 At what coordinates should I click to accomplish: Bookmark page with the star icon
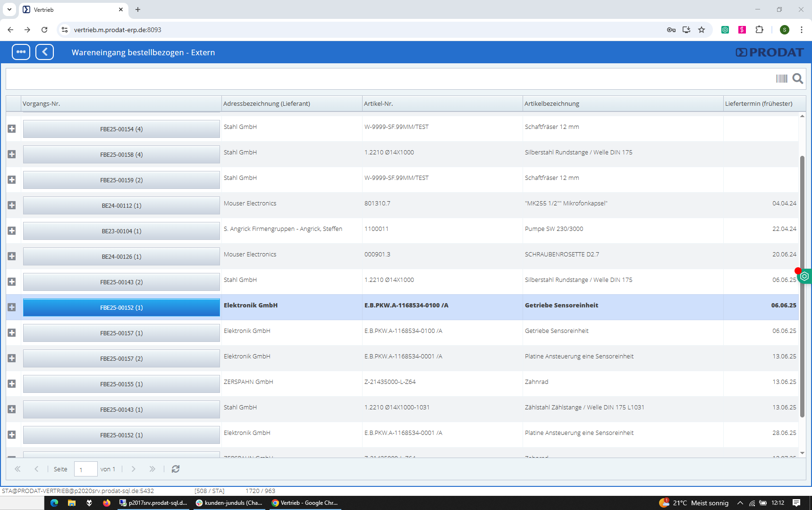(702, 30)
